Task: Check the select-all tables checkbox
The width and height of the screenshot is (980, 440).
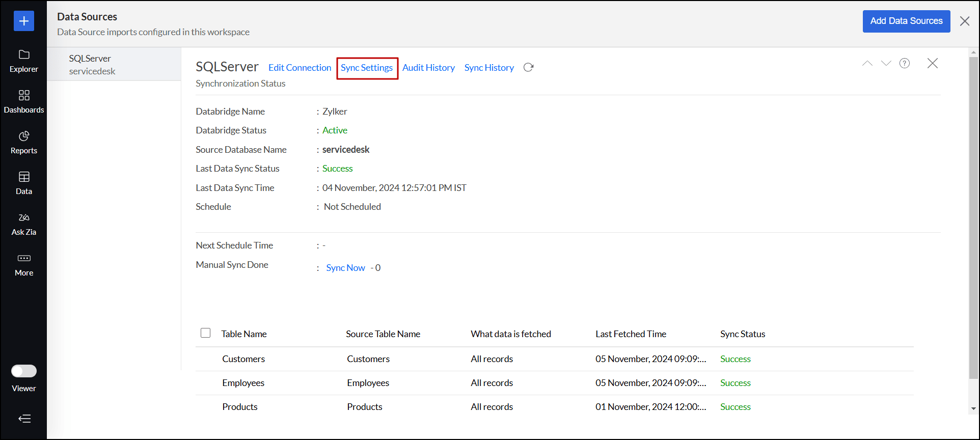Action: click(x=206, y=333)
